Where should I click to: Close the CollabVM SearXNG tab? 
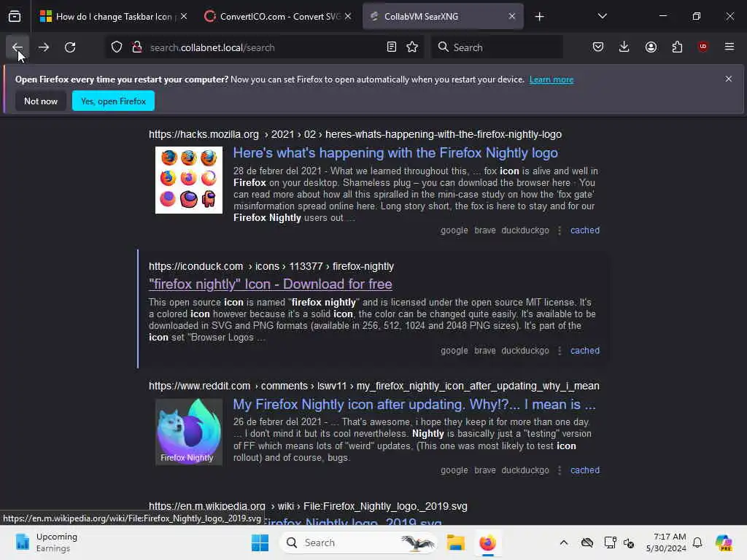coord(511,17)
